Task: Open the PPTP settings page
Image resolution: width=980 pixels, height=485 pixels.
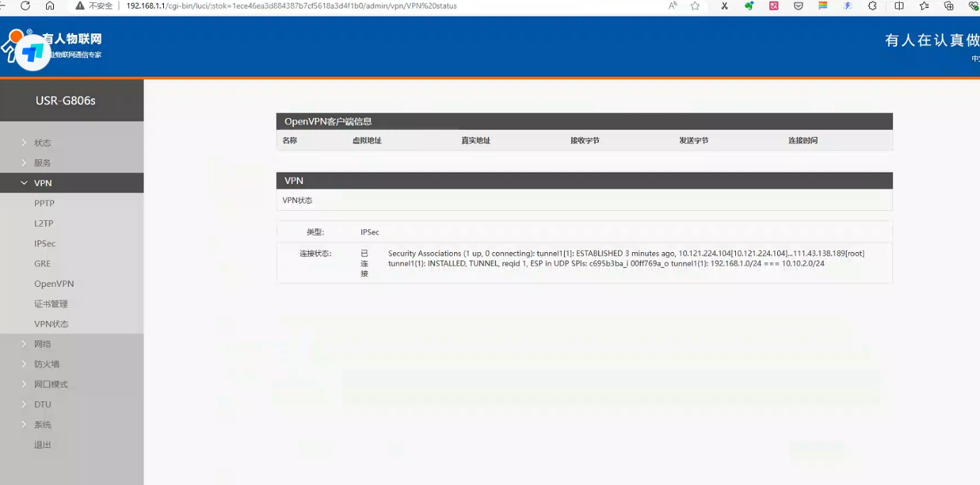Action: [44, 203]
